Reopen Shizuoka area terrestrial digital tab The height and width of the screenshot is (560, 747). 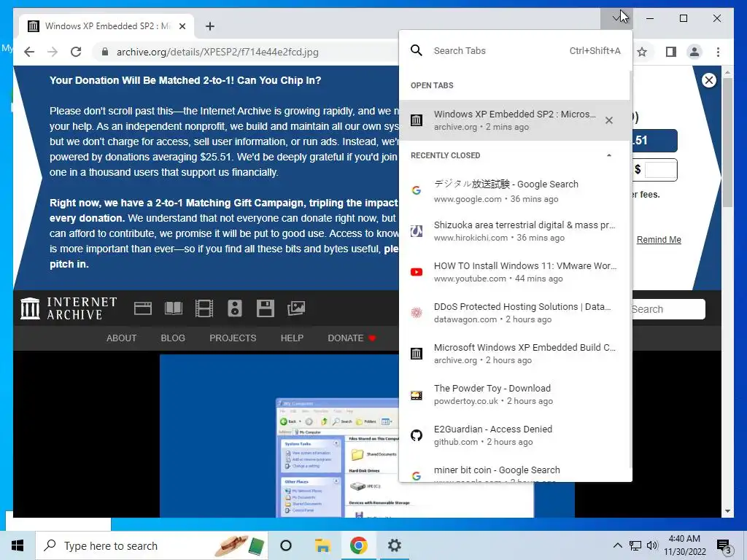[514, 231]
